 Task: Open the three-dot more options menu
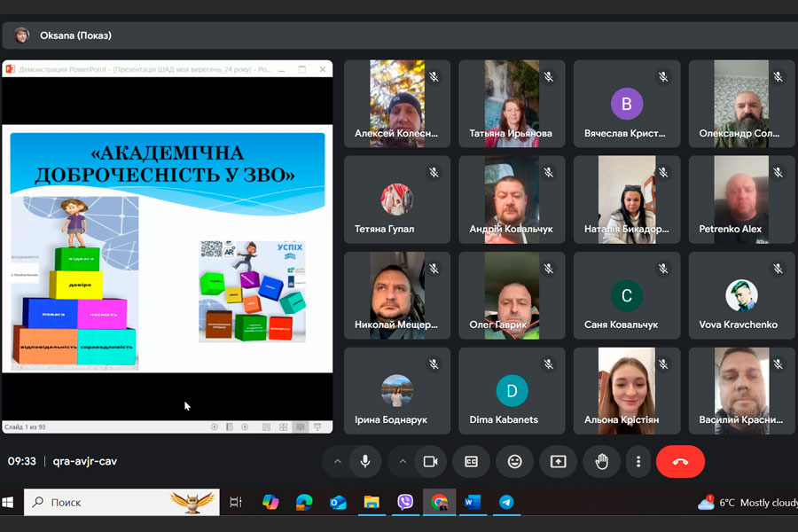tap(638, 461)
